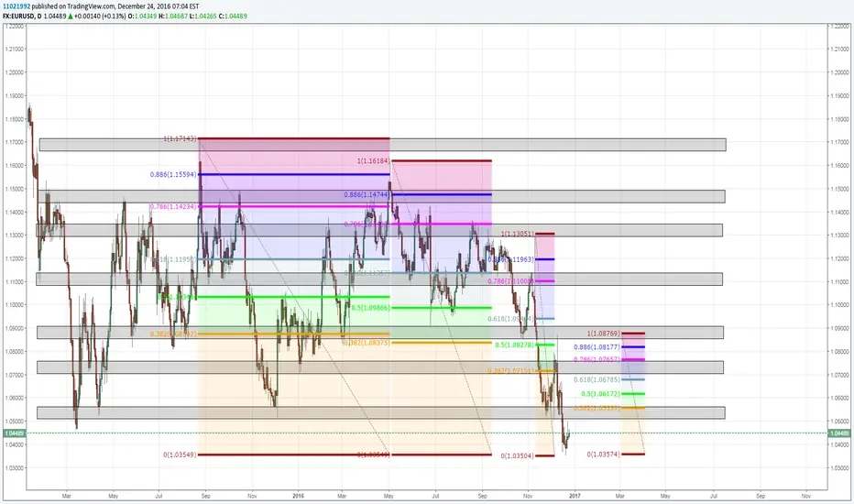The image size is (854, 504).
Task: Select the gray zone rectangle at 1.09000
Action: [x=380, y=333]
